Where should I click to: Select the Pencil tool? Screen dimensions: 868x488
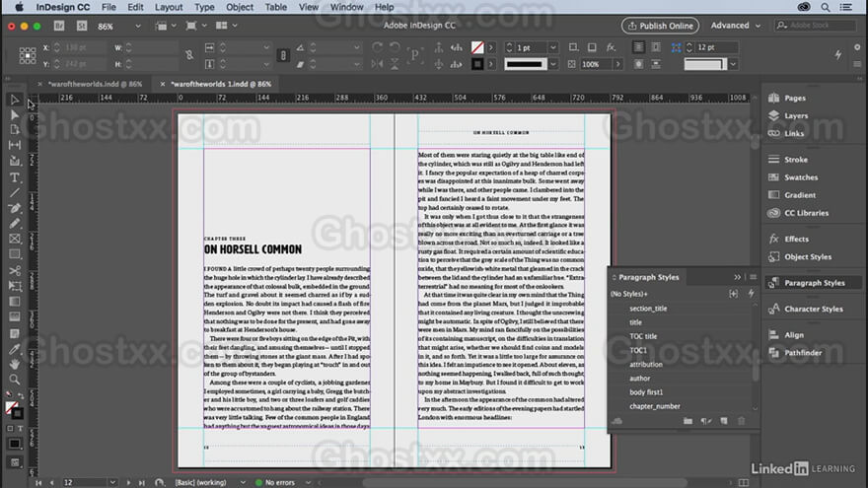[x=15, y=224]
